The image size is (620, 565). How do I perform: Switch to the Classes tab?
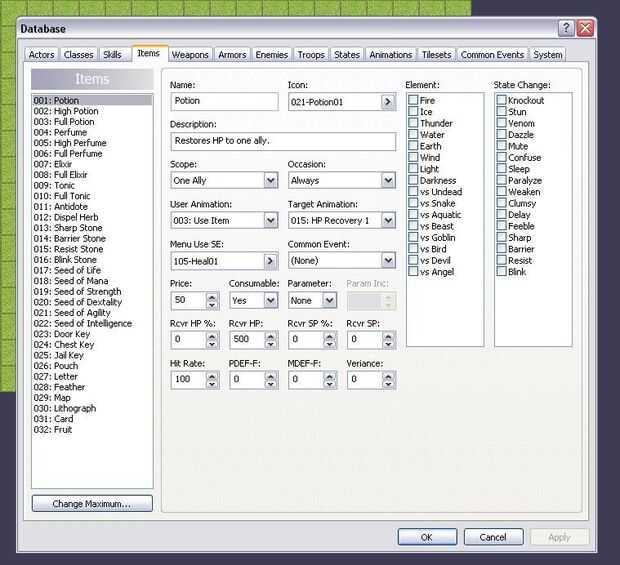pyautogui.click(x=78, y=55)
